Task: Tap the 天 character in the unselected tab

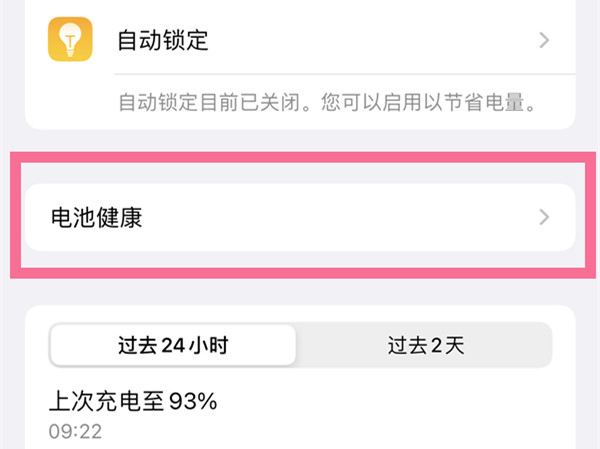Action: pyautogui.click(x=455, y=347)
